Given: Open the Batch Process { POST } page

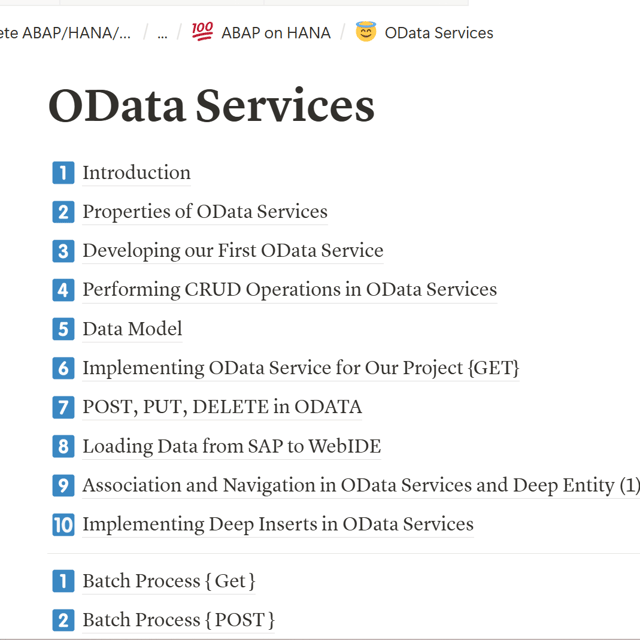Looking at the screenshot, I should [178, 620].
